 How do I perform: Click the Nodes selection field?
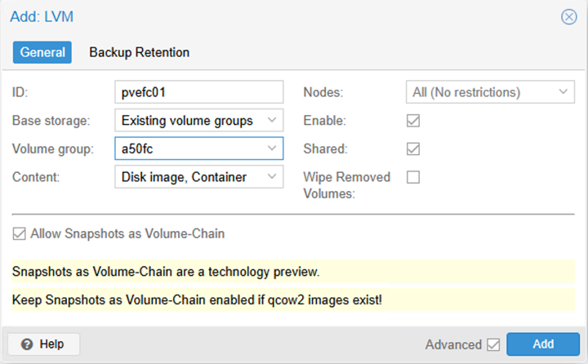click(478, 93)
